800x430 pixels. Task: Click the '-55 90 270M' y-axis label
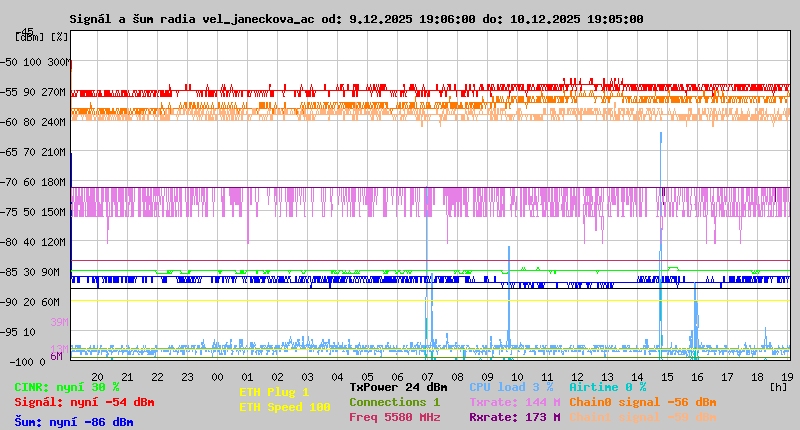[34, 92]
